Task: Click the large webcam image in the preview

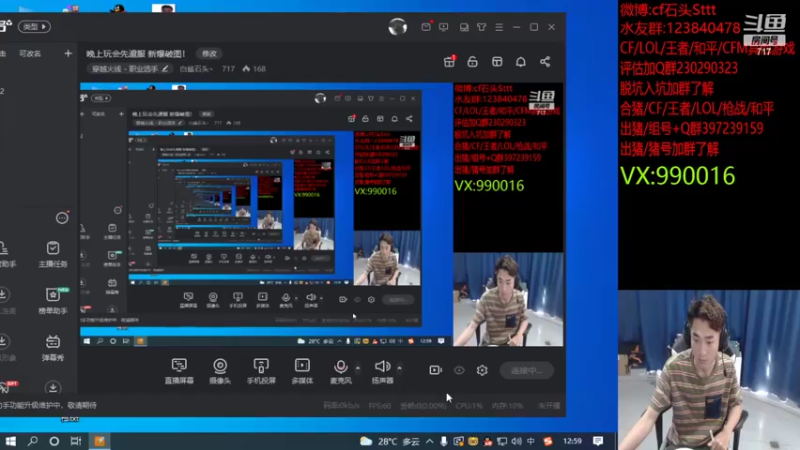Action: (508, 299)
